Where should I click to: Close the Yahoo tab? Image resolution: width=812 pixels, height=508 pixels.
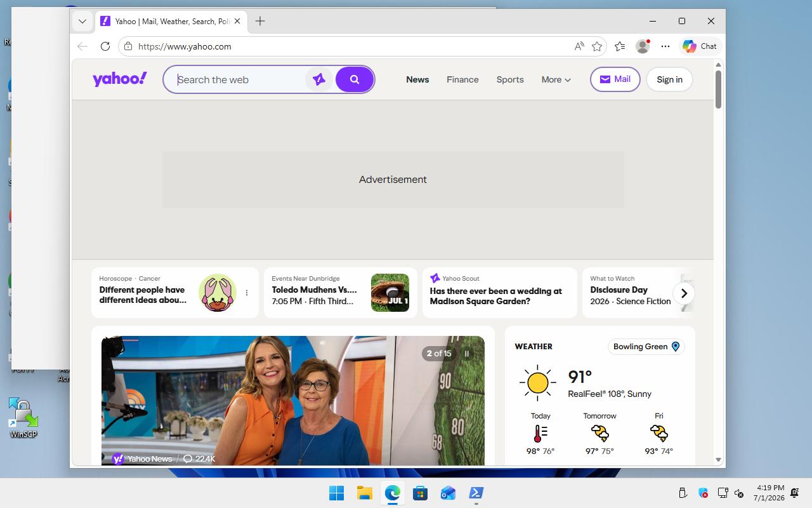[x=237, y=21]
